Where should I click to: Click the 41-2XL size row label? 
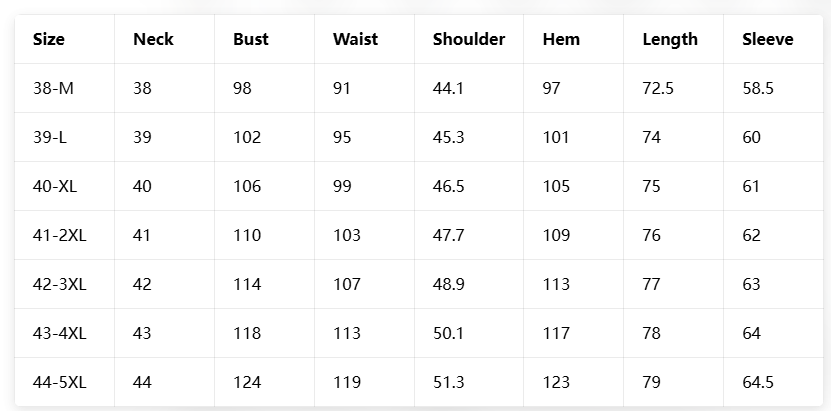click(x=60, y=236)
